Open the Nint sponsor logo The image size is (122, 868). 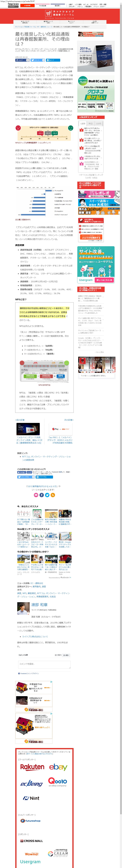(31, 798)
